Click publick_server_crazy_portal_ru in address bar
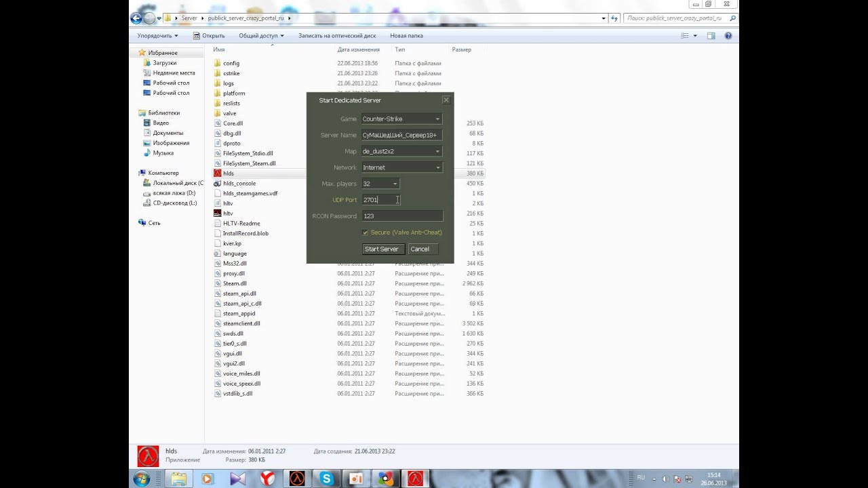Viewport: 868px width, 488px height. (245, 18)
